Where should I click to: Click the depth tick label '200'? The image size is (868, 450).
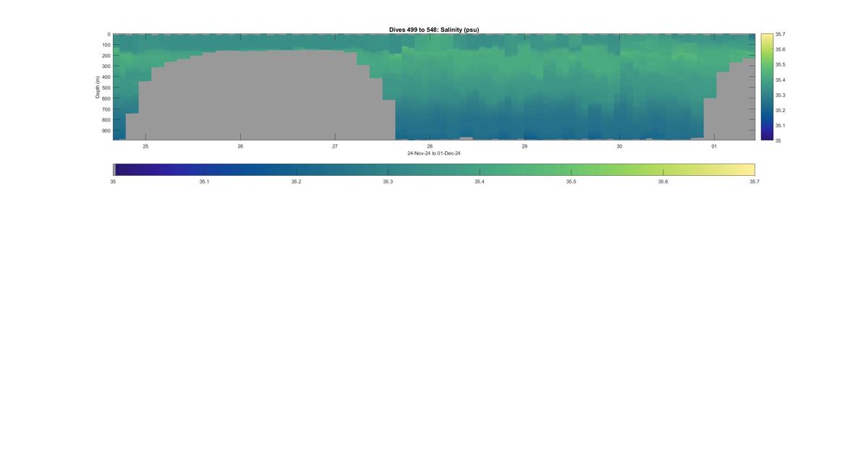(x=106, y=56)
